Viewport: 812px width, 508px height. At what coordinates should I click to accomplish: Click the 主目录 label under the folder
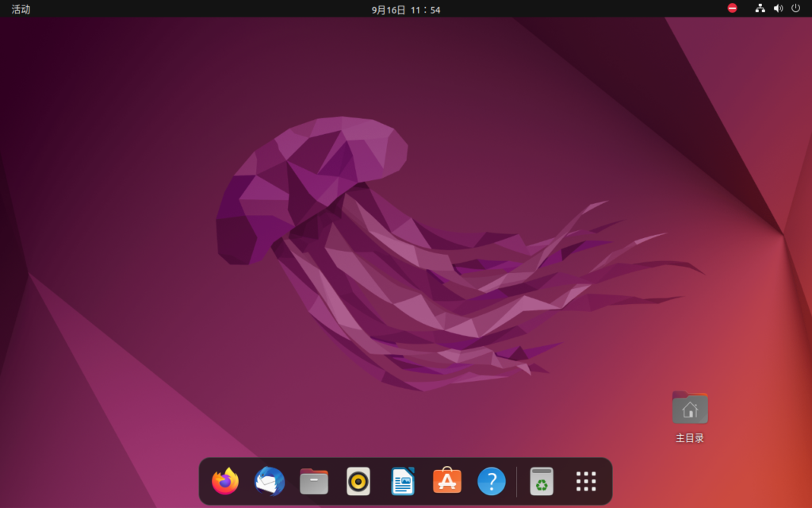[x=689, y=437]
